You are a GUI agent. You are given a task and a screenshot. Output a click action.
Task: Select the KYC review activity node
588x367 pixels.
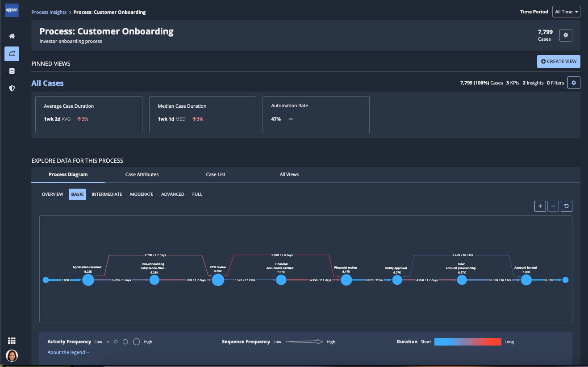218,280
